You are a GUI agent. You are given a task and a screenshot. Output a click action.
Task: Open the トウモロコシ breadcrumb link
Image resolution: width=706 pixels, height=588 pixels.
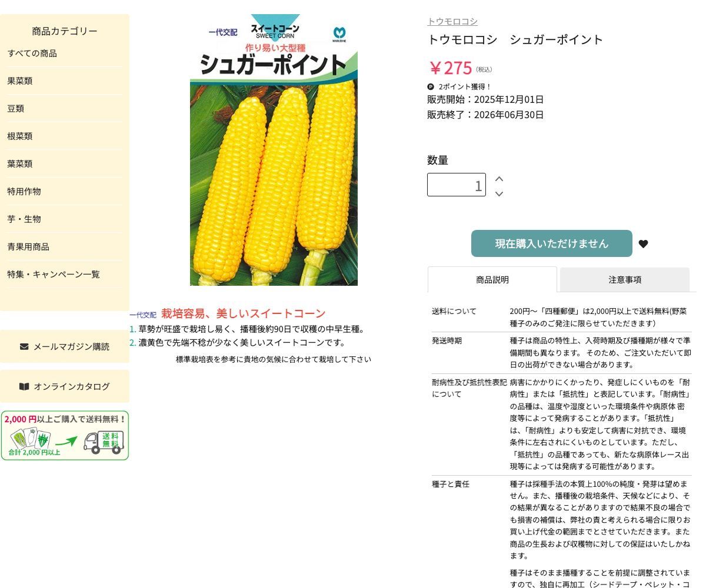pyautogui.click(x=452, y=21)
